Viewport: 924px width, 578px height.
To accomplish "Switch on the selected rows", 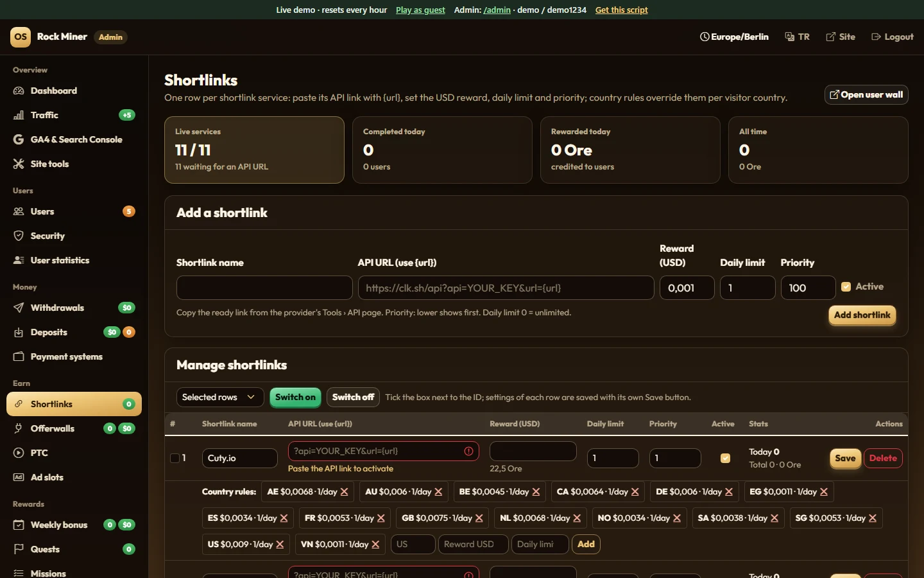I will coord(295,397).
